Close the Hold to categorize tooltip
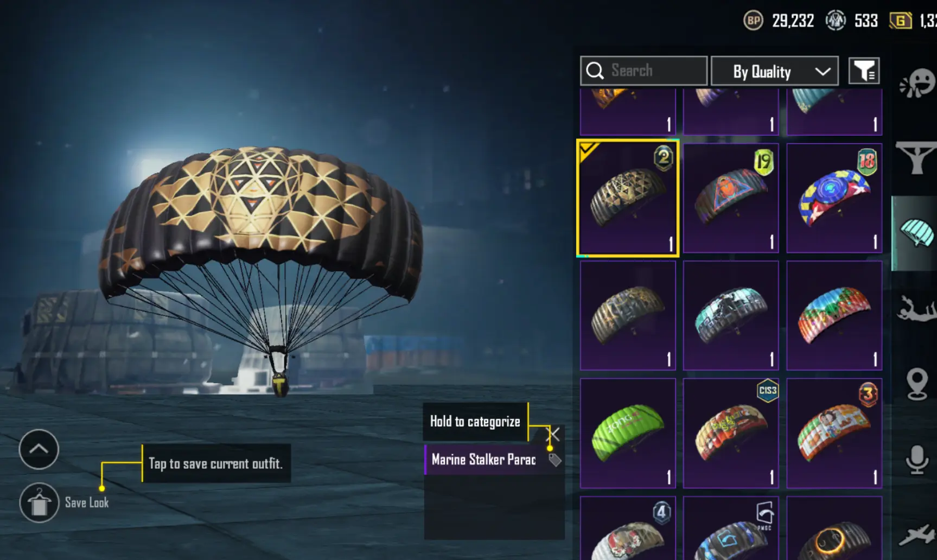This screenshot has height=560, width=937. click(554, 434)
